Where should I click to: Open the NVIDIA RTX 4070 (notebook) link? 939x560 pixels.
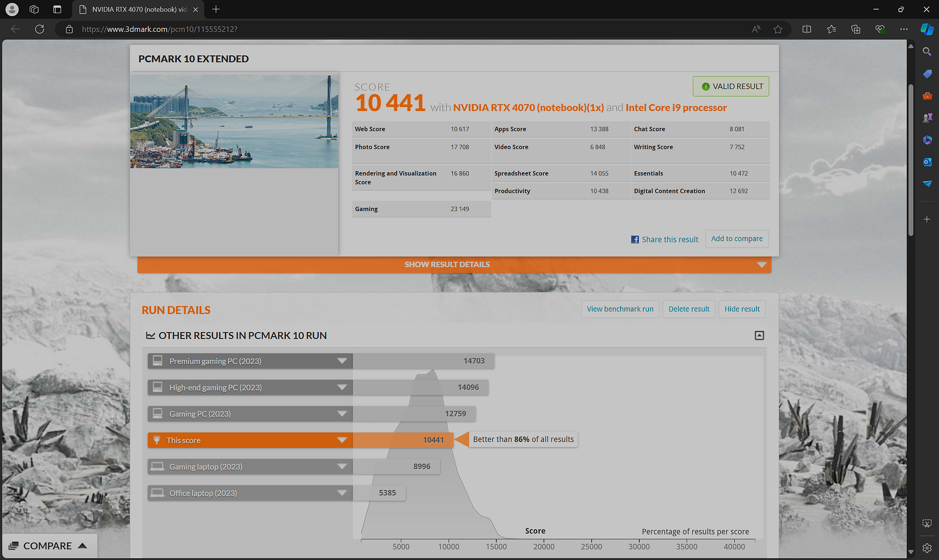tap(528, 108)
